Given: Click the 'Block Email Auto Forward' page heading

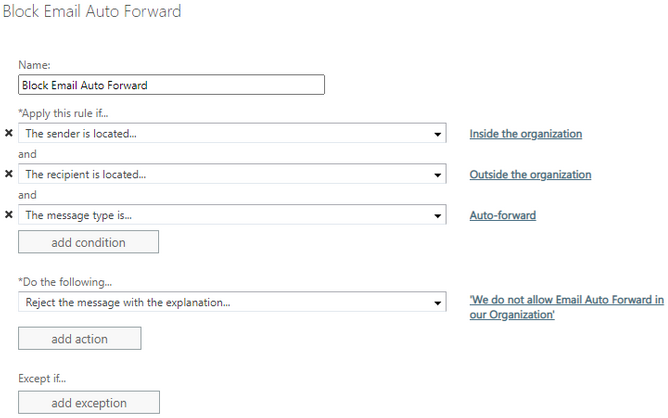Looking at the screenshot, I should point(92,11).
